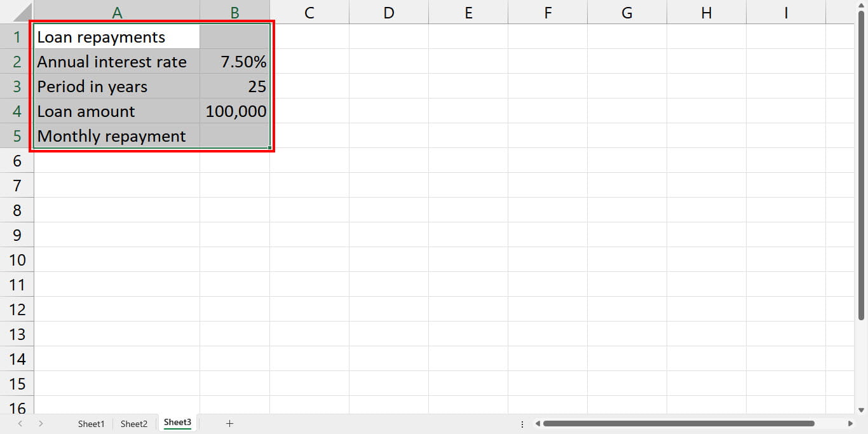Add a new worksheet with the plus icon

pos(230,423)
